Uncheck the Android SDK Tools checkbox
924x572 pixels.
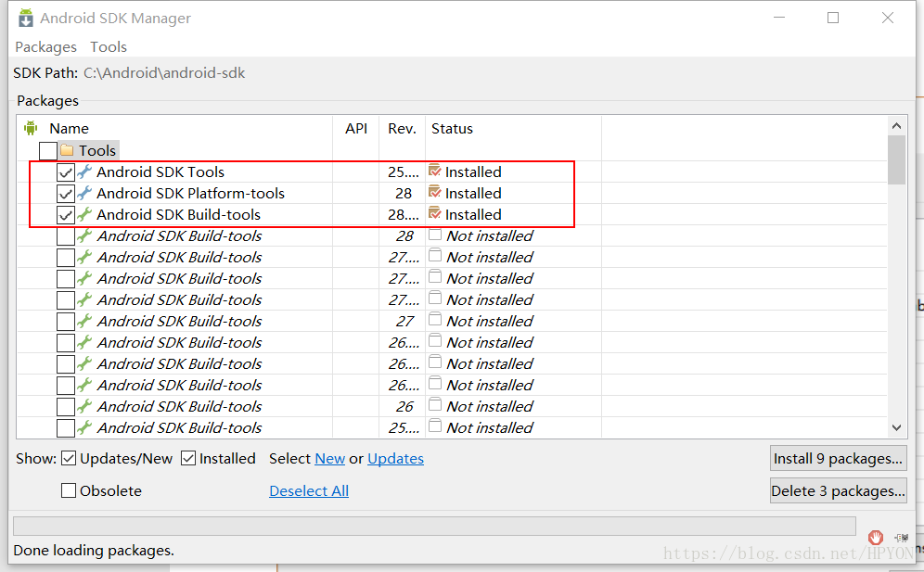click(66, 172)
